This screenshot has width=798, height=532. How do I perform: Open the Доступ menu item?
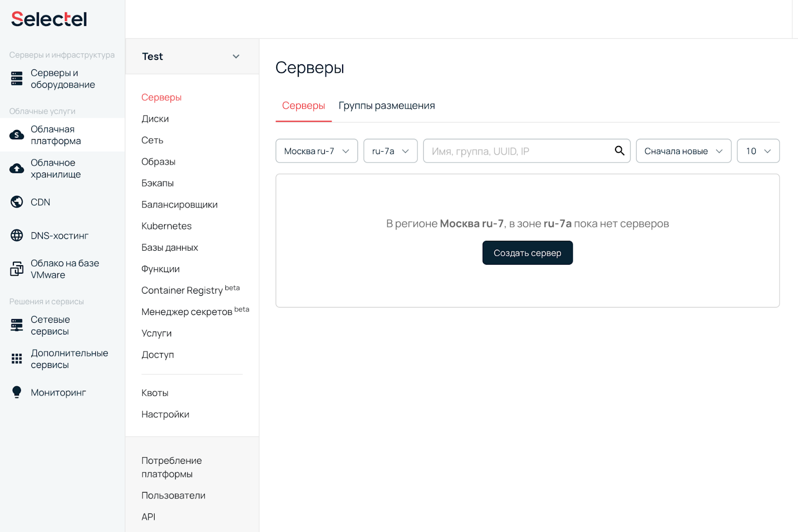[x=158, y=355]
